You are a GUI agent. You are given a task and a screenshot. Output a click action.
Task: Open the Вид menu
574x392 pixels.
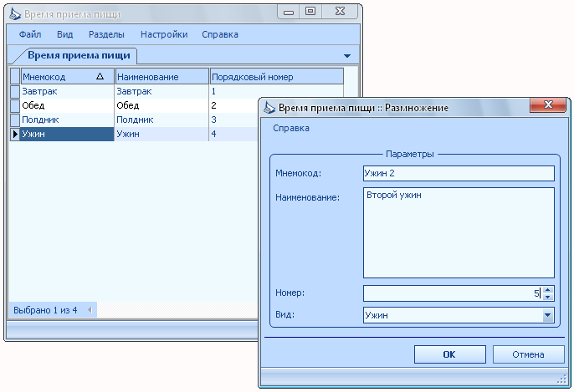64,34
